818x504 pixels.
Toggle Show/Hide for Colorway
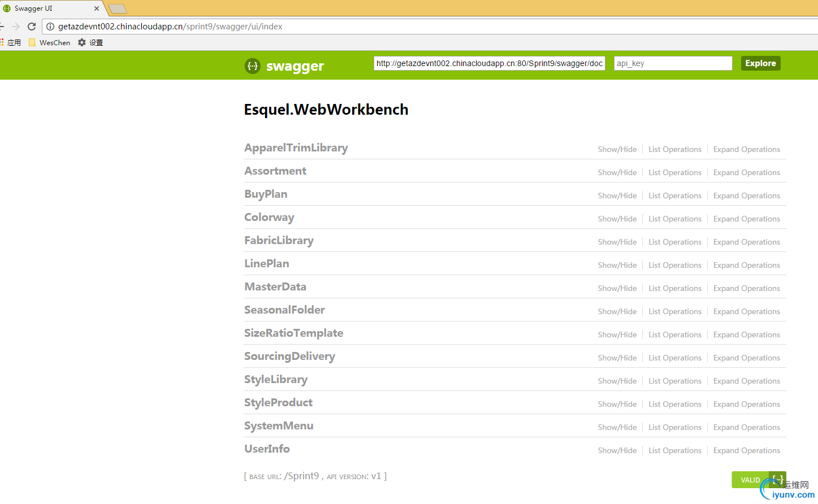pyautogui.click(x=617, y=219)
